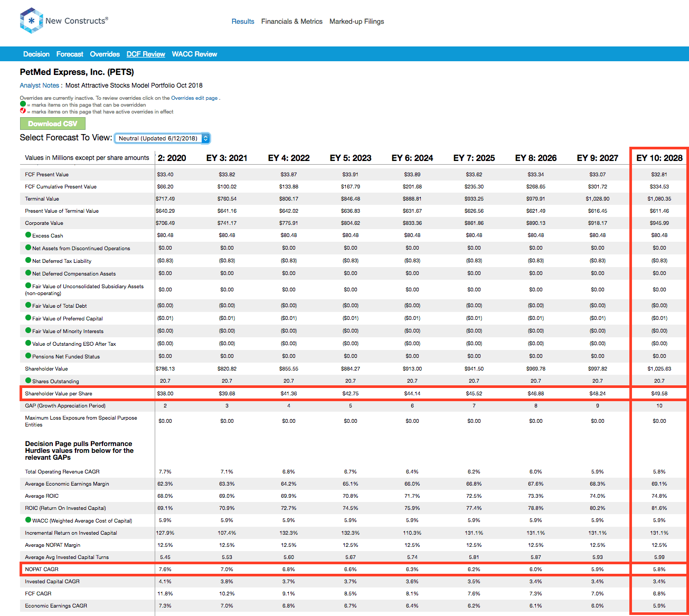Click Total Operating Revenue CAGR row label
This screenshot has width=689, height=616.
pos(62,471)
